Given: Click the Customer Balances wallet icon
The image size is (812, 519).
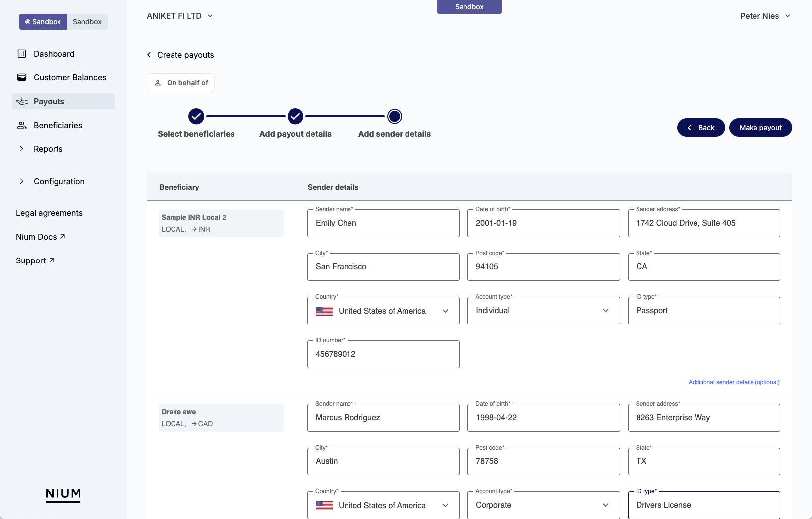Looking at the screenshot, I should [22, 77].
